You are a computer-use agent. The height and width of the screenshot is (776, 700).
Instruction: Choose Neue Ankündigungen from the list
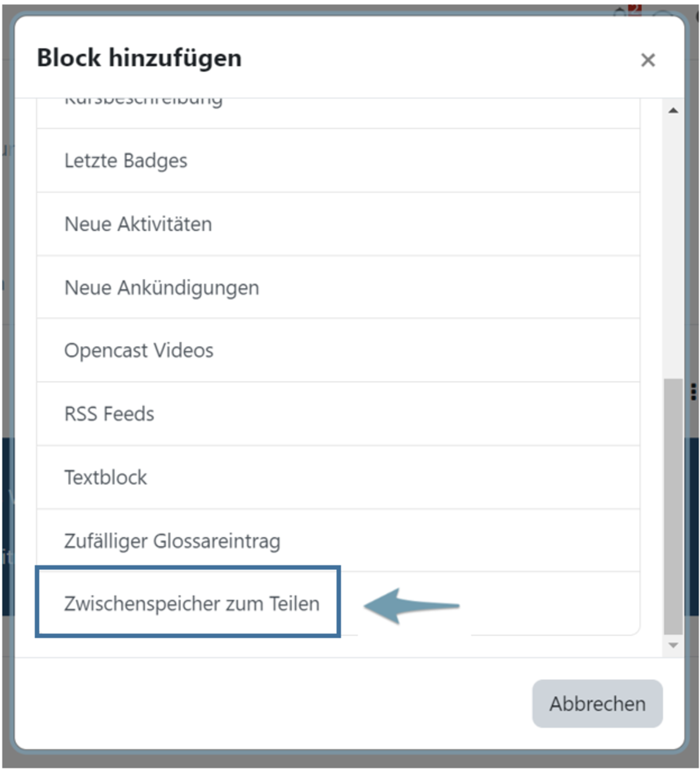(x=162, y=288)
